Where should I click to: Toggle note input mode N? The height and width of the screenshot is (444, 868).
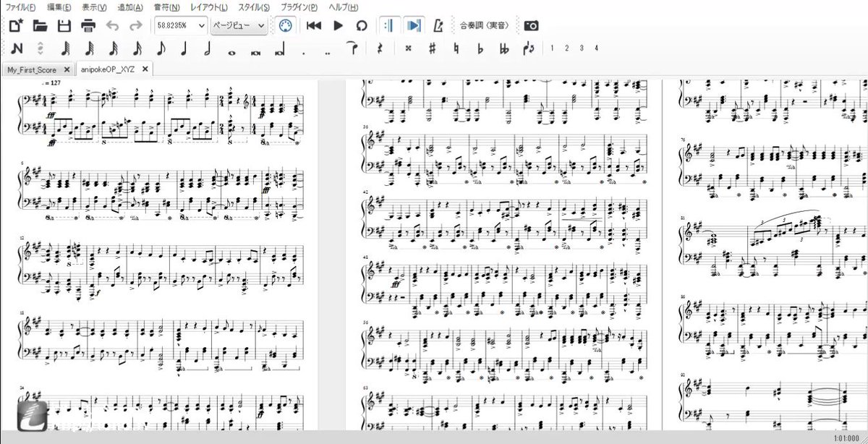[17, 49]
